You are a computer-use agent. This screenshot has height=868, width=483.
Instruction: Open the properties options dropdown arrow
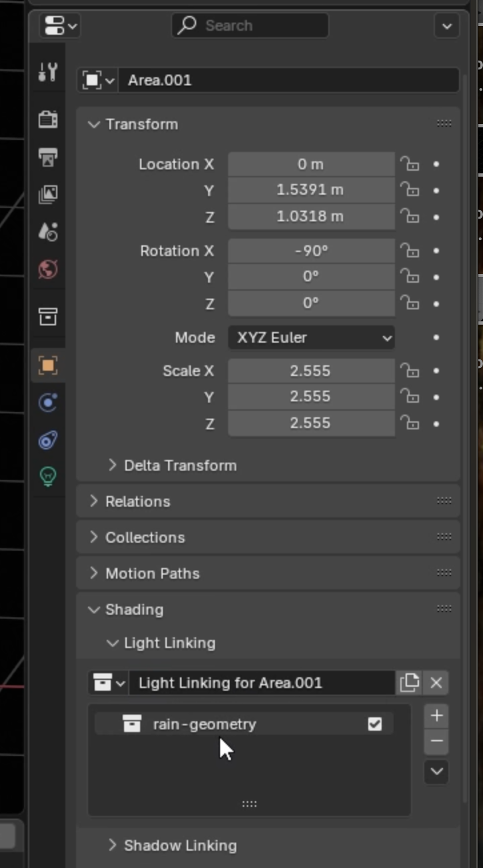point(446,26)
